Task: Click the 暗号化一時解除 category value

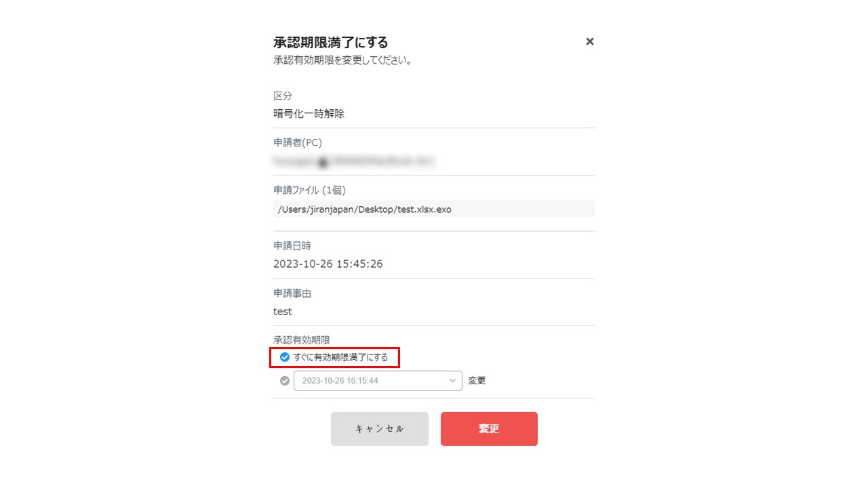Action: [309, 114]
